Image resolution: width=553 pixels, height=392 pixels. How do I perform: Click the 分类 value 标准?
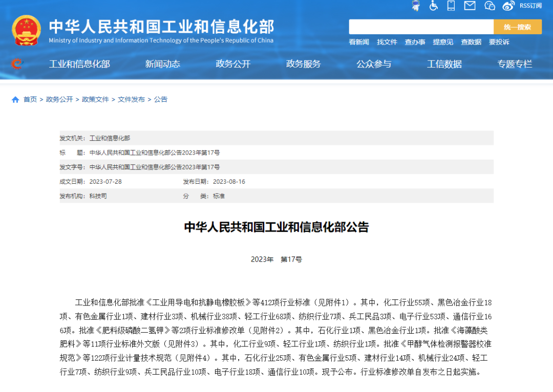click(x=219, y=196)
